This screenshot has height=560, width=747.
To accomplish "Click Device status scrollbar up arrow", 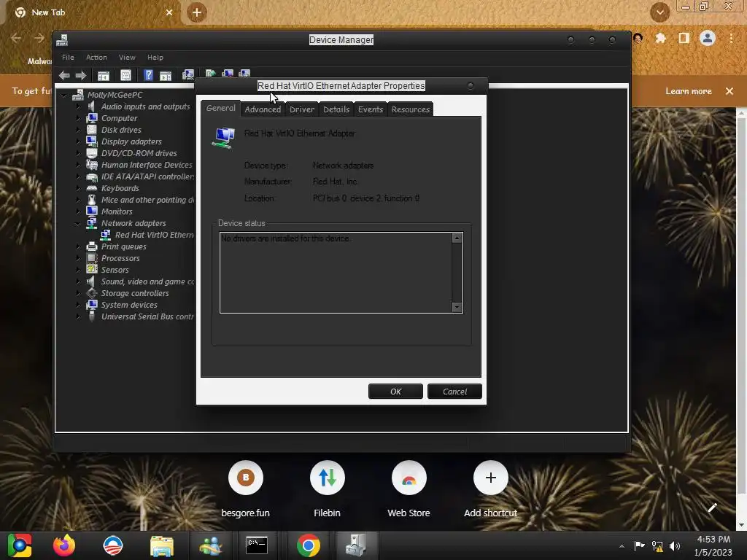I will 457,238.
